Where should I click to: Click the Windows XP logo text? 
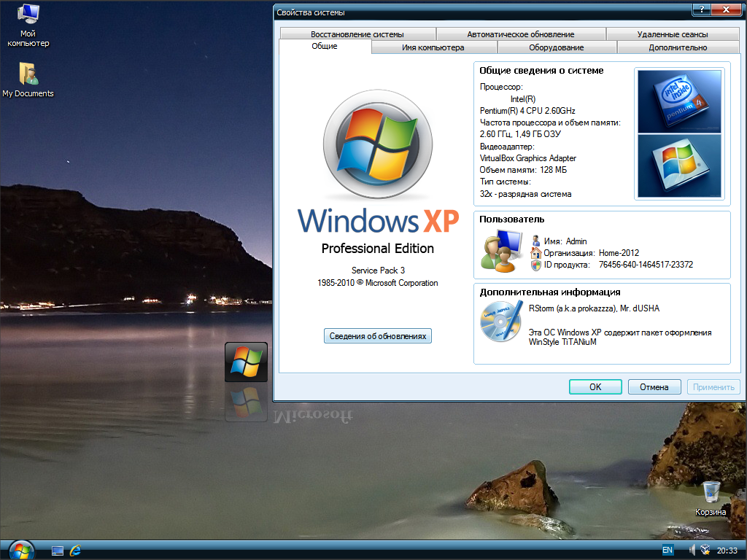click(379, 221)
